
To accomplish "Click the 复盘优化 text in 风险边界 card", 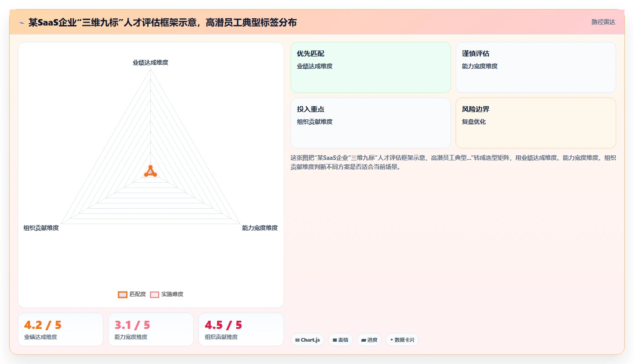I will coord(474,122).
